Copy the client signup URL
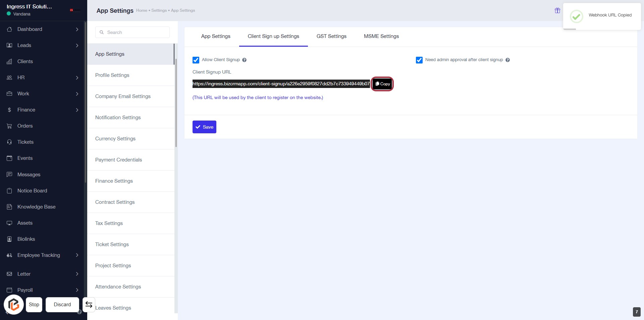644x320 pixels. click(382, 84)
